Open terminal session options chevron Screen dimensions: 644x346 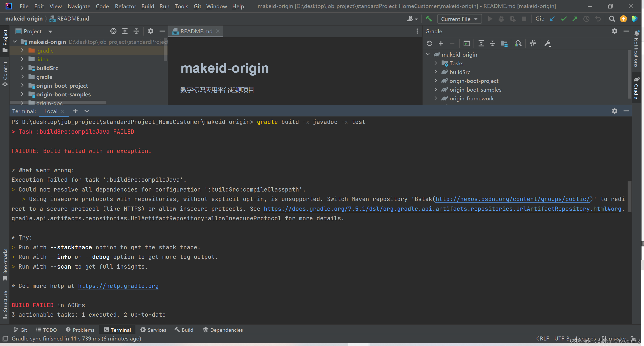click(87, 111)
